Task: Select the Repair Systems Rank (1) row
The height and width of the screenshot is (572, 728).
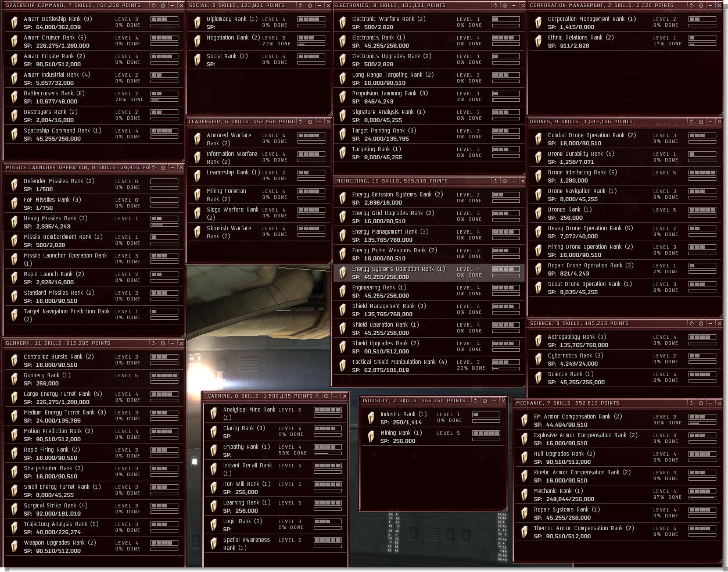Action: pyautogui.click(x=618, y=513)
